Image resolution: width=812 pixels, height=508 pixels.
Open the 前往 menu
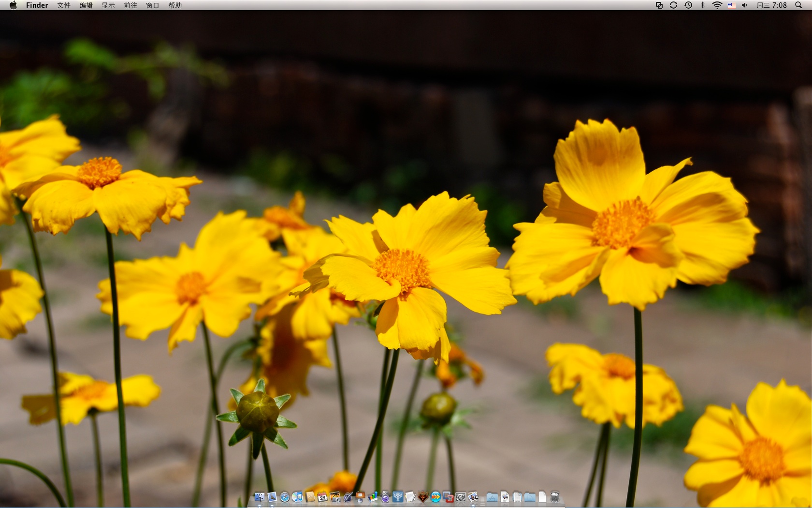[130, 5]
